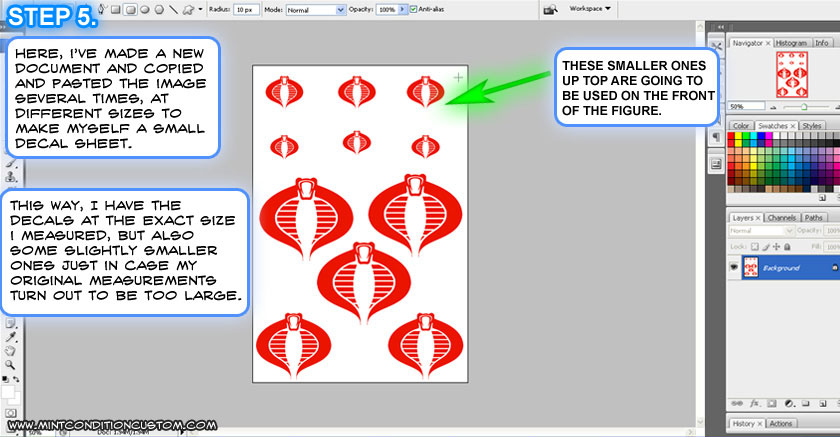This screenshot has width=840, height=437.
Task: Switch to the Histogram tab
Action: coord(791,43)
